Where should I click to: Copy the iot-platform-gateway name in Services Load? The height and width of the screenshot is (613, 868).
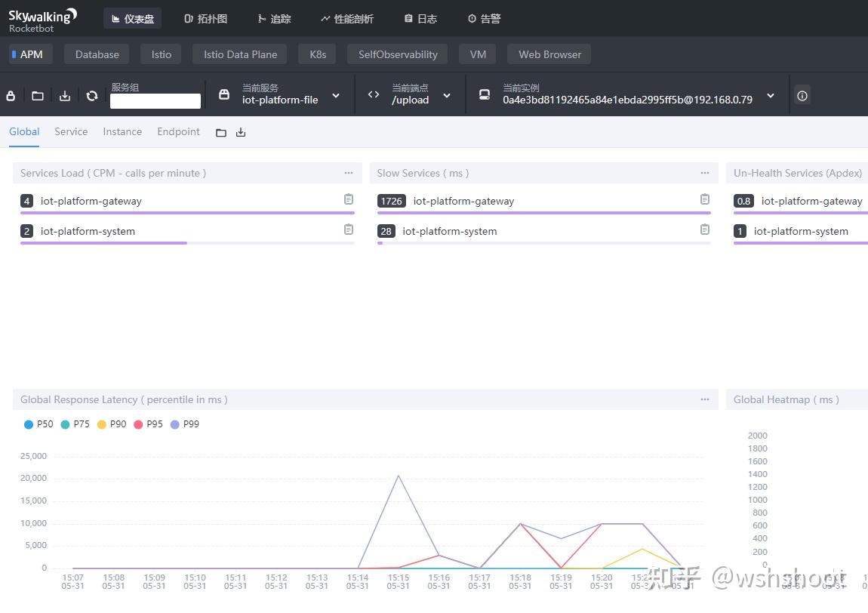[x=349, y=199]
